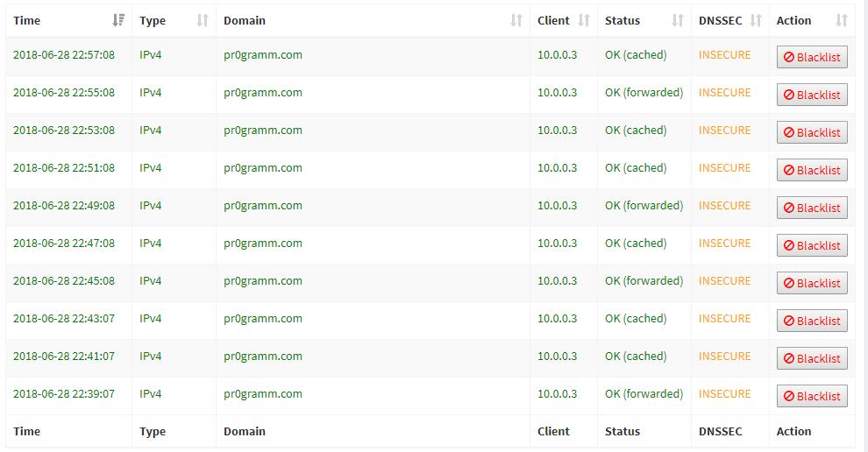The height and width of the screenshot is (452, 868).
Task: Select client 10.0.0.3 in 22:51:08 row
Action: pos(557,167)
